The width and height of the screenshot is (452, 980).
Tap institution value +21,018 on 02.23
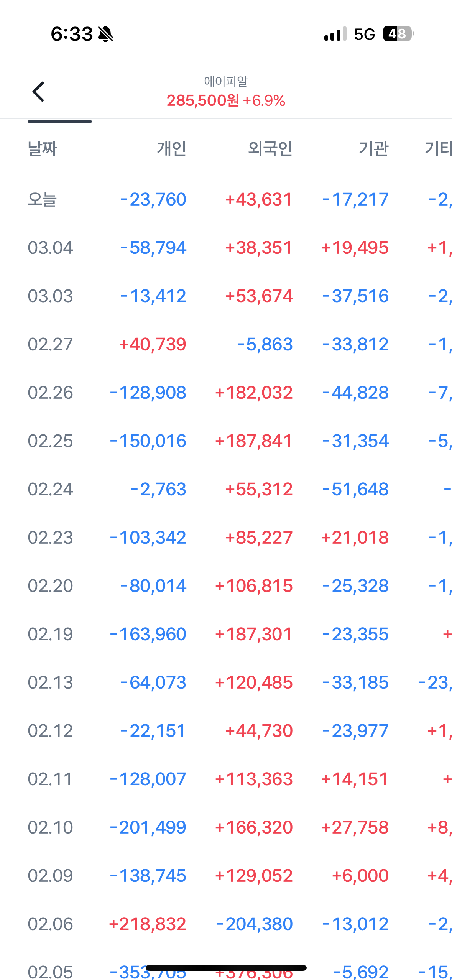pyautogui.click(x=355, y=538)
